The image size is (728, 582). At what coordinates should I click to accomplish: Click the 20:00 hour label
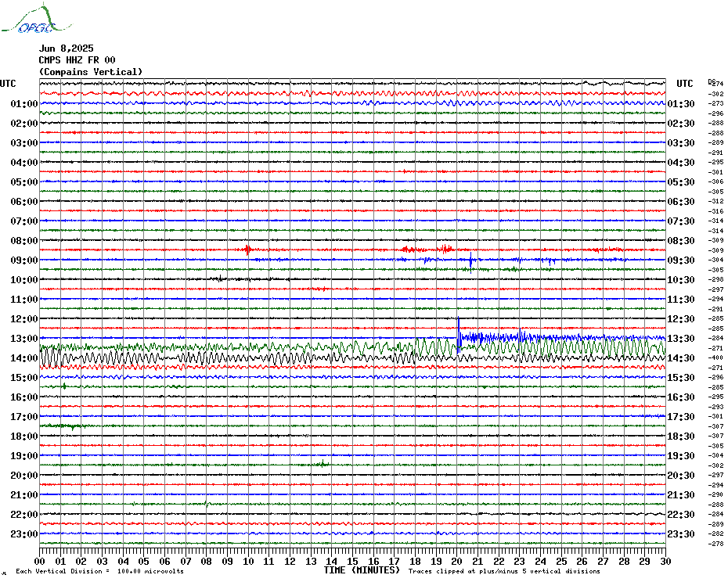[x=24, y=476]
